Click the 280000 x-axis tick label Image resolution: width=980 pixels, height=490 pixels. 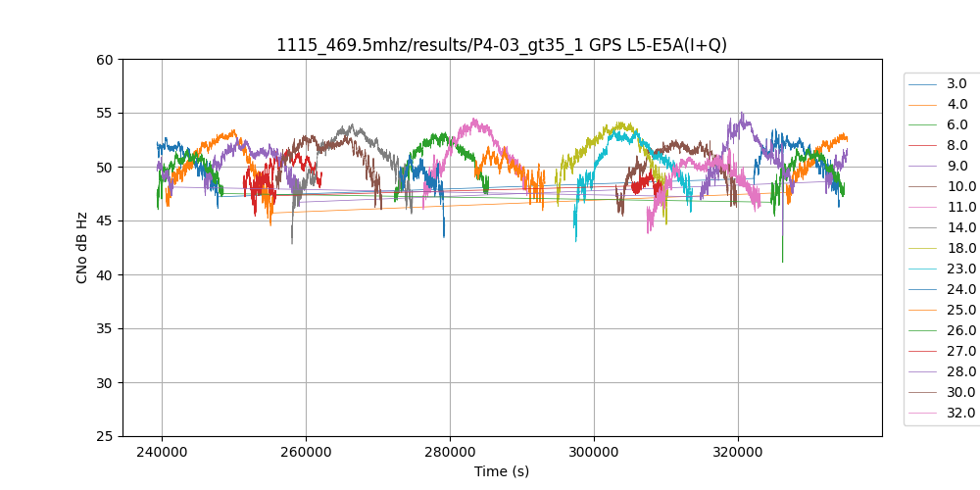point(450,453)
